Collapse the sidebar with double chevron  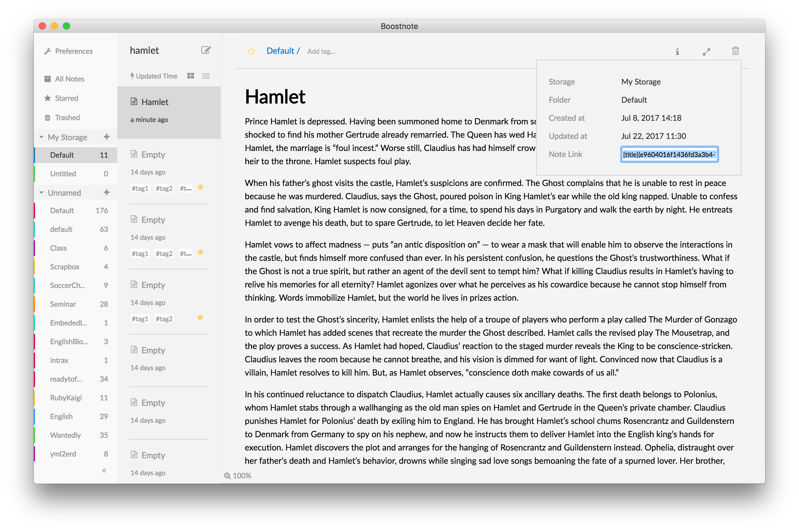tap(104, 470)
